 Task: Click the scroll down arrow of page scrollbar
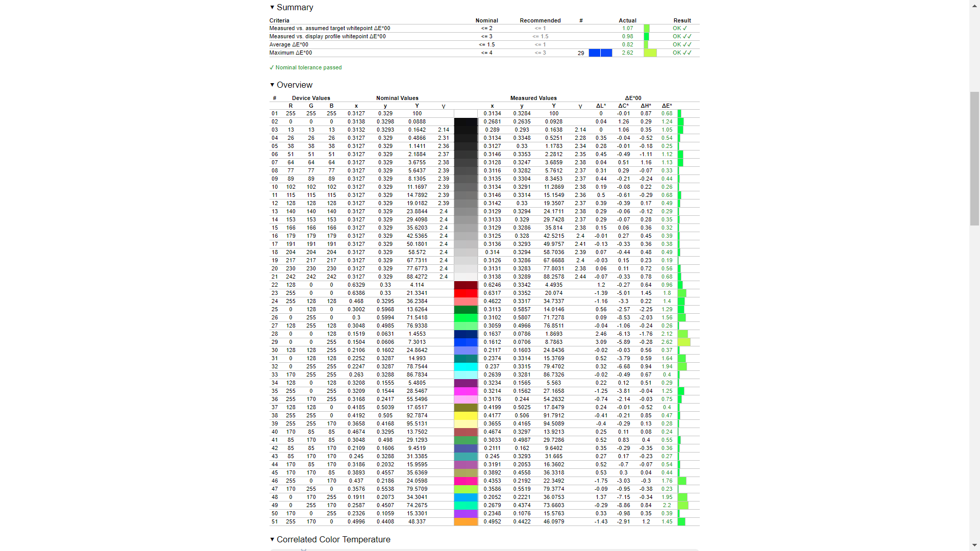974,546
